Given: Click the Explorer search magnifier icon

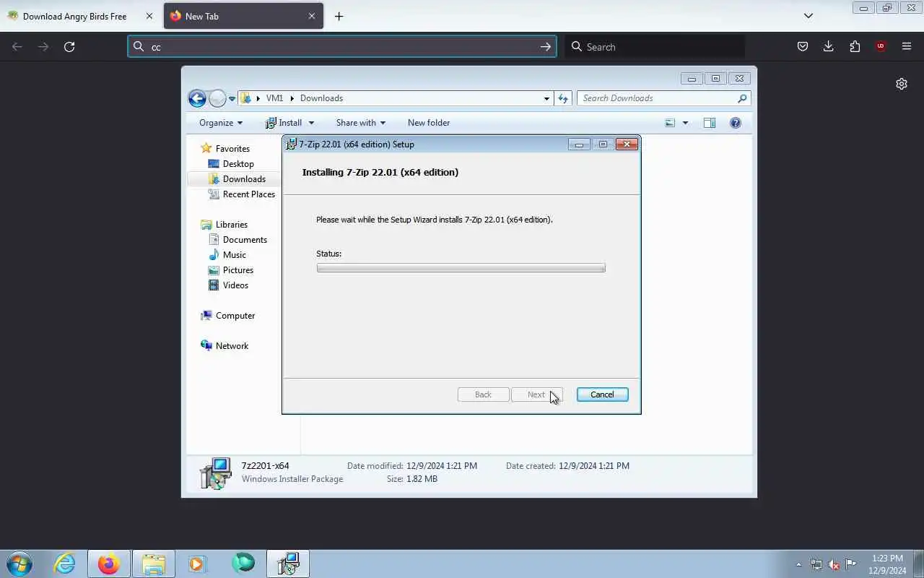Looking at the screenshot, I should click(742, 98).
